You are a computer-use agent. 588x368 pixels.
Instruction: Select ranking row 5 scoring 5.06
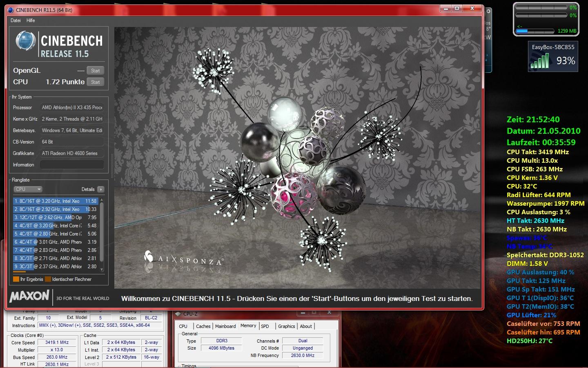point(56,234)
